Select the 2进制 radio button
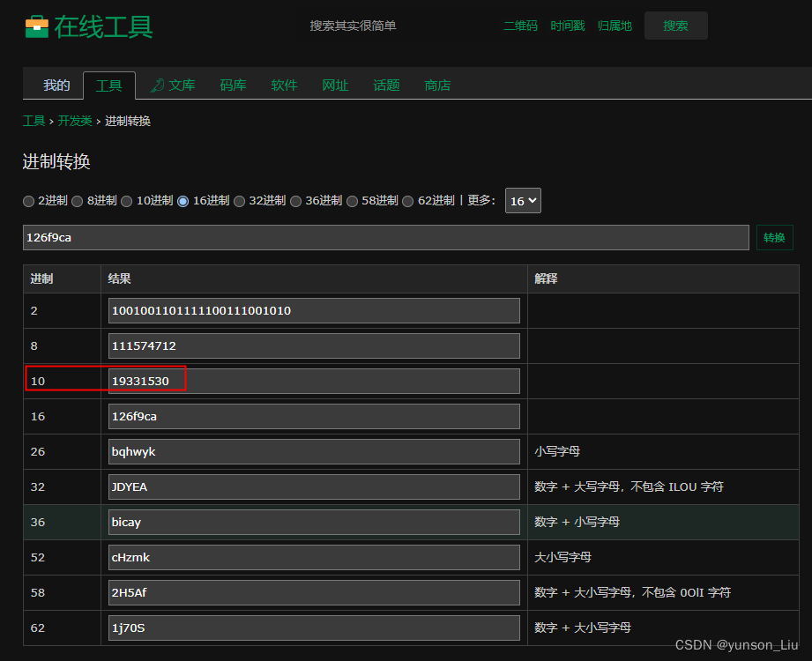Screen dimensions: 812x661 (x=28, y=201)
